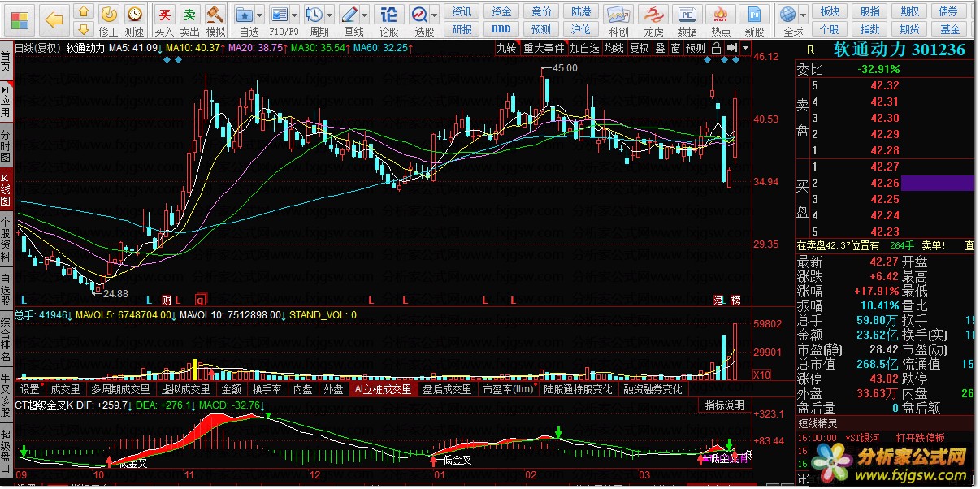Click 加自选 add to watchlist

tap(584, 48)
